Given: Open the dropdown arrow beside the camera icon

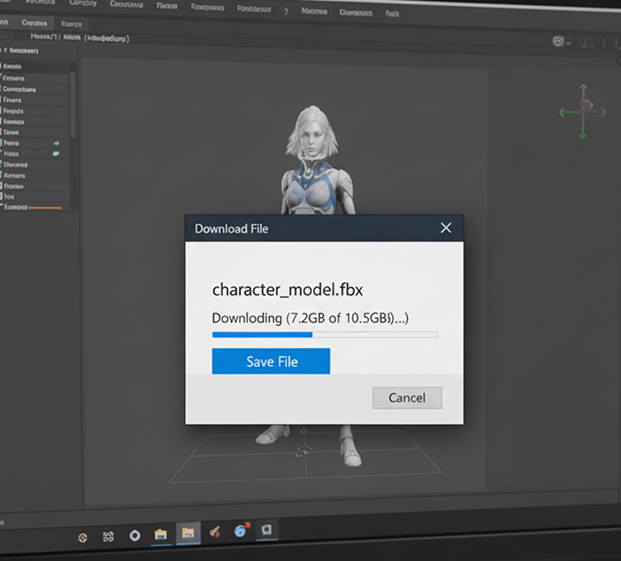Looking at the screenshot, I should tap(570, 43).
